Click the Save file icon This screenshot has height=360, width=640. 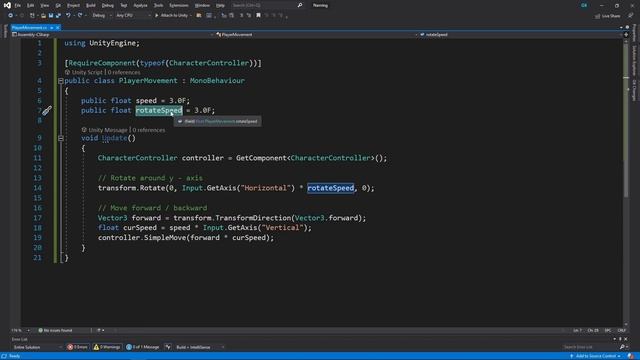51,16
